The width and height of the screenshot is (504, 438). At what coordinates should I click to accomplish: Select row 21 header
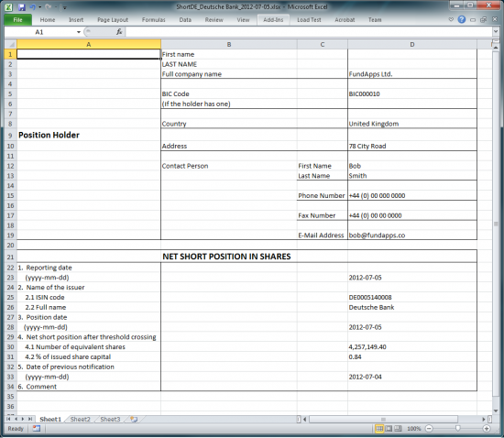click(11, 257)
